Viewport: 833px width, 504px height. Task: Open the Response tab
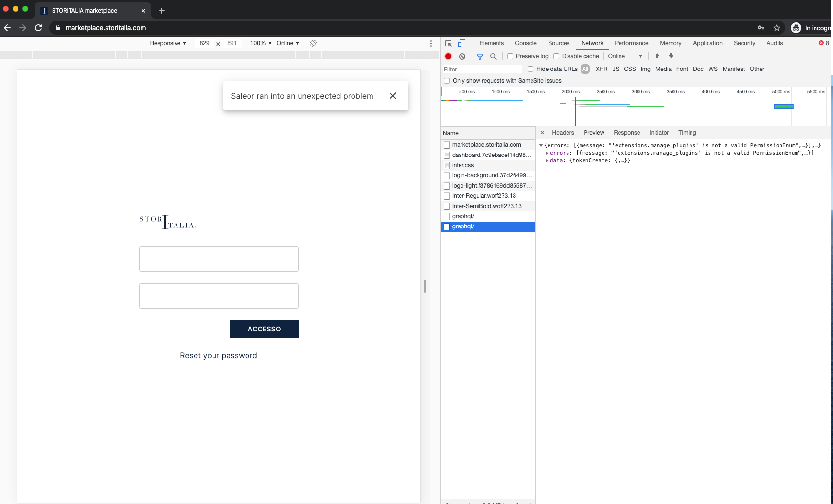(x=626, y=133)
